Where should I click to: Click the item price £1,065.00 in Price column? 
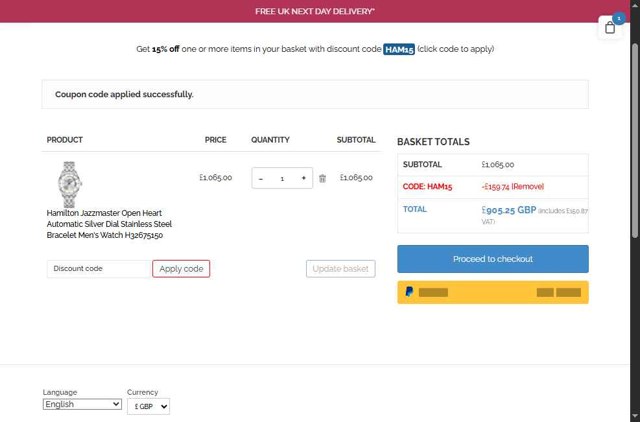point(216,178)
